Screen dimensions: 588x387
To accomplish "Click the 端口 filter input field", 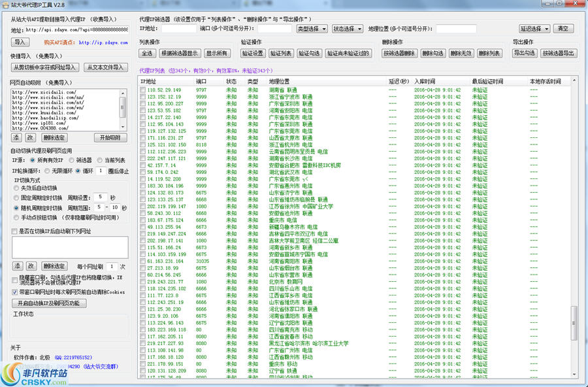I will [274, 29].
